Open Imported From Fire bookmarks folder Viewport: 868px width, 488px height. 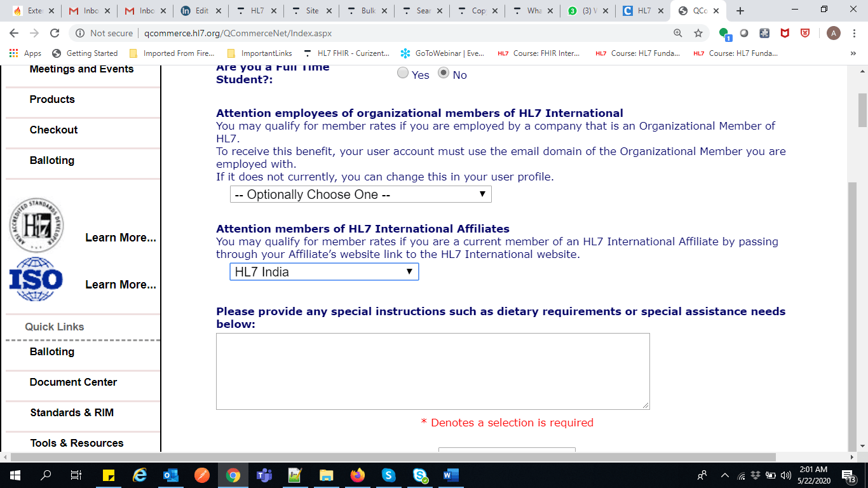(x=172, y=53)
